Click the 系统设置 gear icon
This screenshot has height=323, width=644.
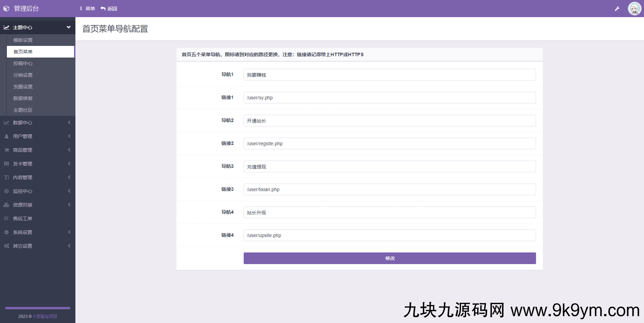coord(7,232)
